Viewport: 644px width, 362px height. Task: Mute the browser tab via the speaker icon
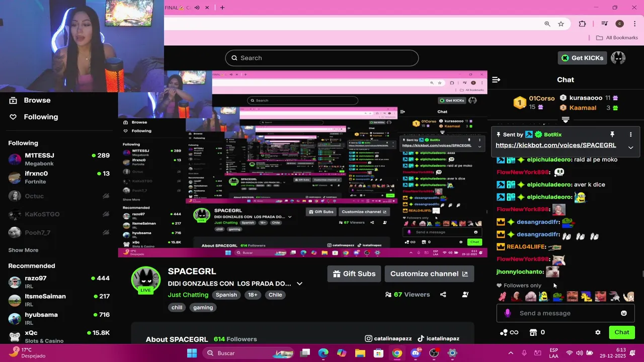197,8
